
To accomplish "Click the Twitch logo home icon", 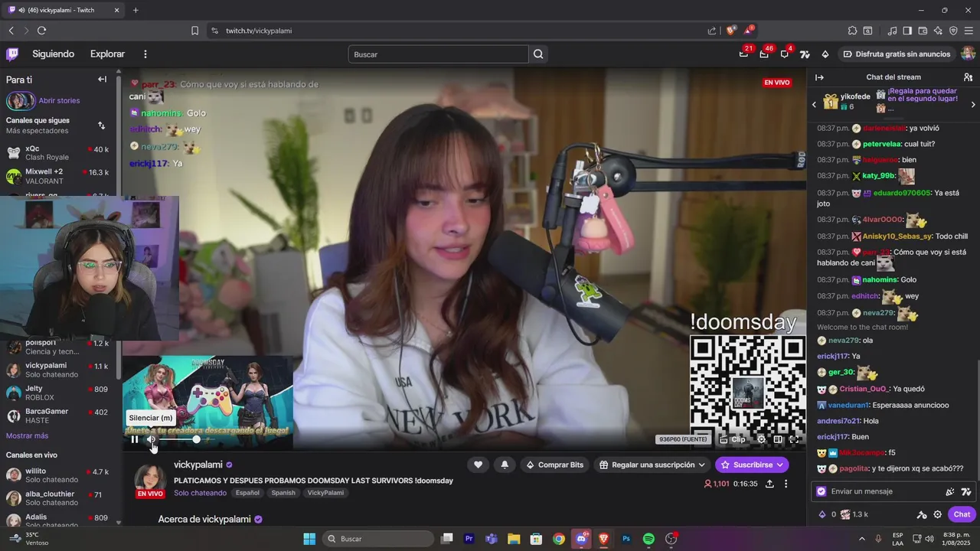I will [12, 54].
